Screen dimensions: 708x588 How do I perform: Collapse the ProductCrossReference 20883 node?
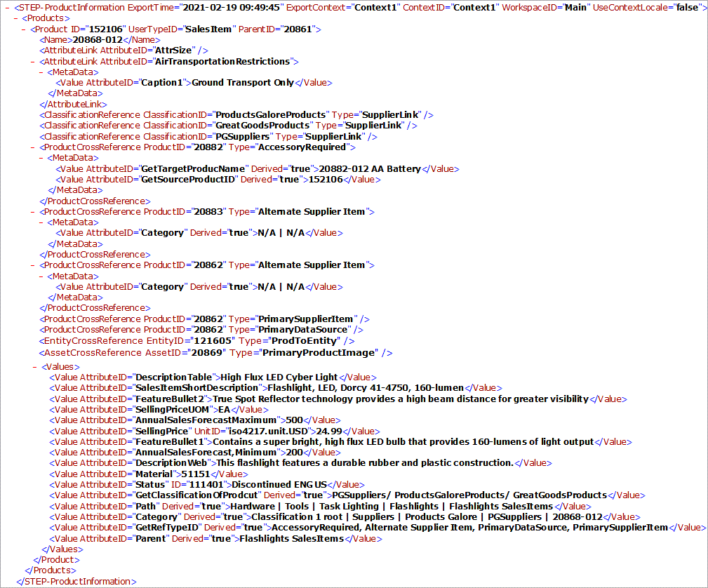pos(32,212)
